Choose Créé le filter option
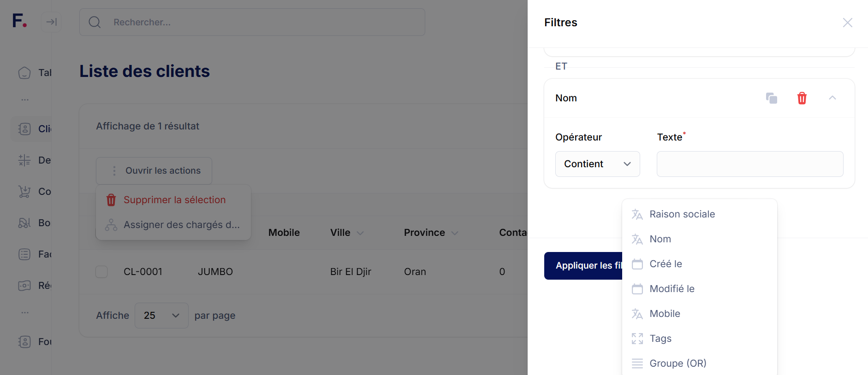The image size is (868, 375). tap(666, 264)
